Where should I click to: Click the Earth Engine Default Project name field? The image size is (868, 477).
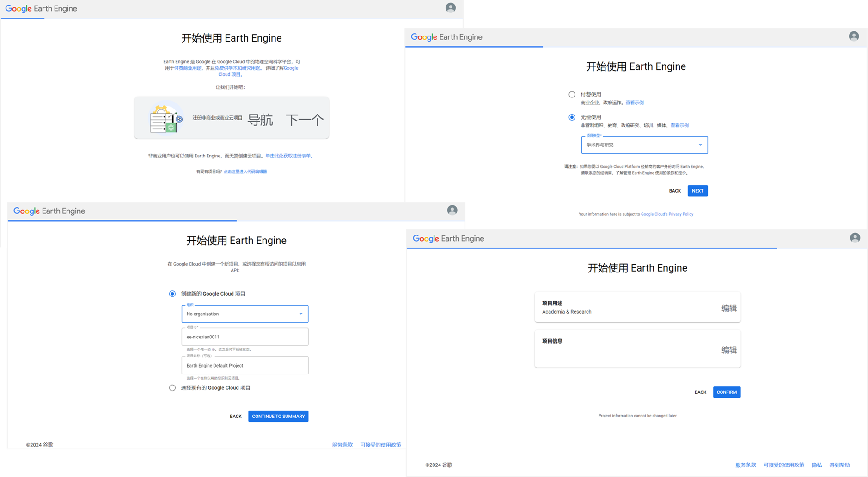tap(245, 366)
